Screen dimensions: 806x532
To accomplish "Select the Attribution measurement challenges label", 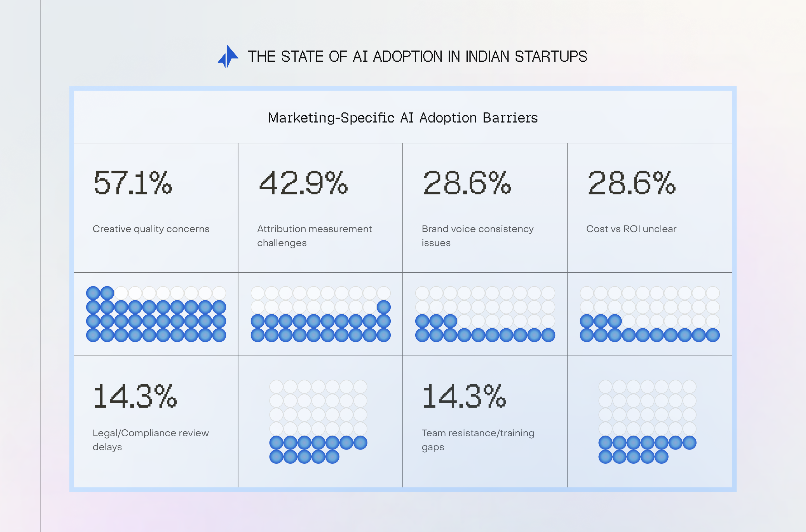I will pos(314,236).
